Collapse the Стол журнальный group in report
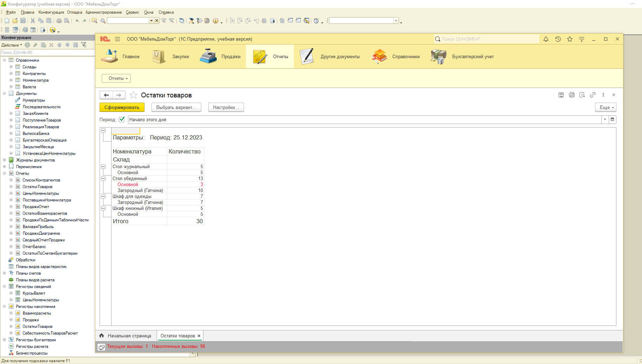 click(x=103, y=167)
